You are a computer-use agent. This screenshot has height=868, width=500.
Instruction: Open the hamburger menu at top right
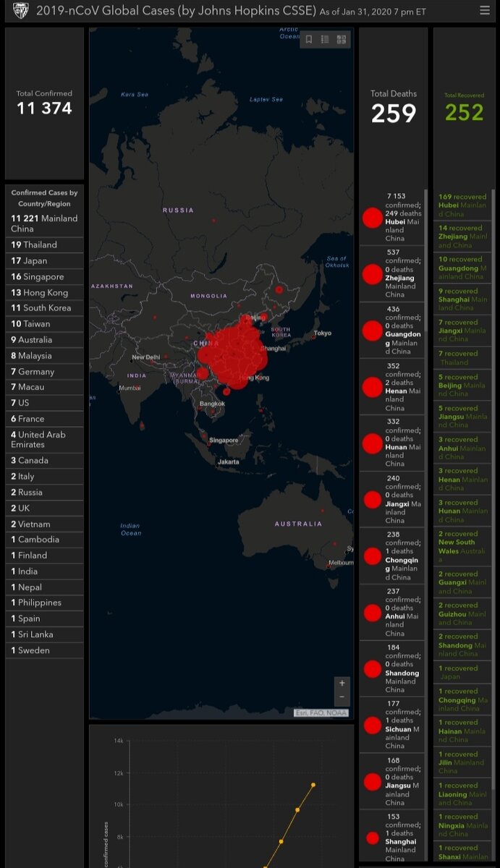pyautogui.click(x=485, y=10)
